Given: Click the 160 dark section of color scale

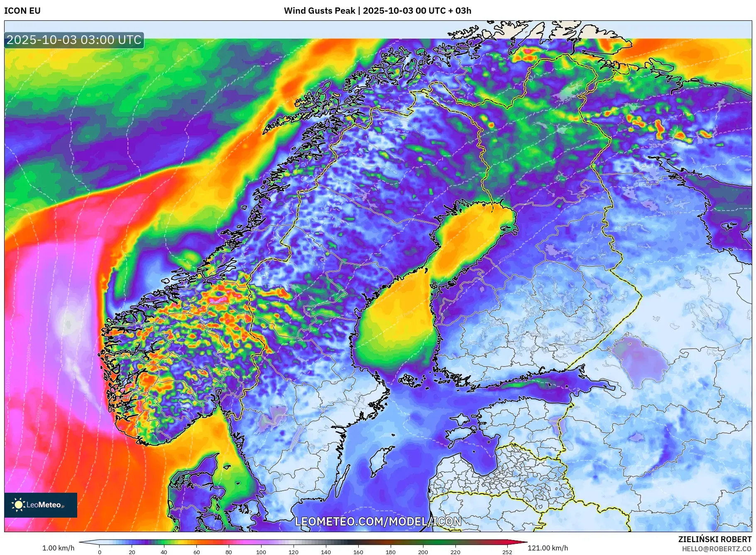Looking at the screenshot, I should click(358, 542).
